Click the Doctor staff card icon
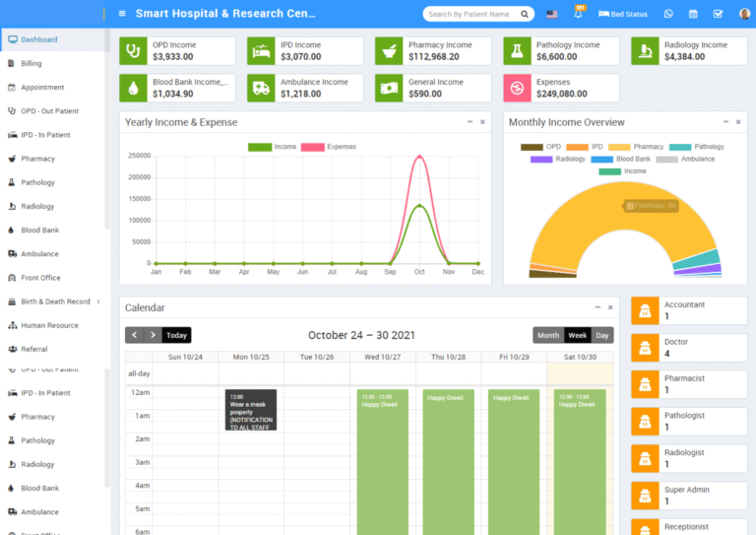Viewport: 756px width, 535px height. pyautogui.click(x=645, y=348)
